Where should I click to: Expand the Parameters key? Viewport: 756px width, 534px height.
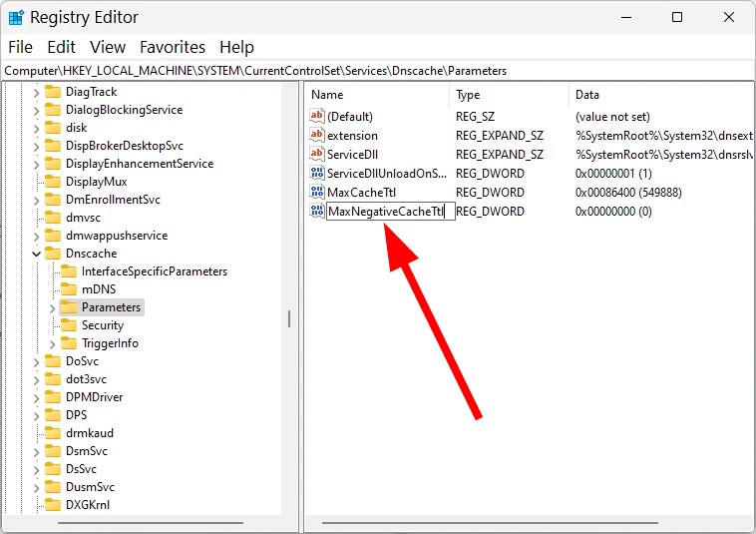[52, 307]
